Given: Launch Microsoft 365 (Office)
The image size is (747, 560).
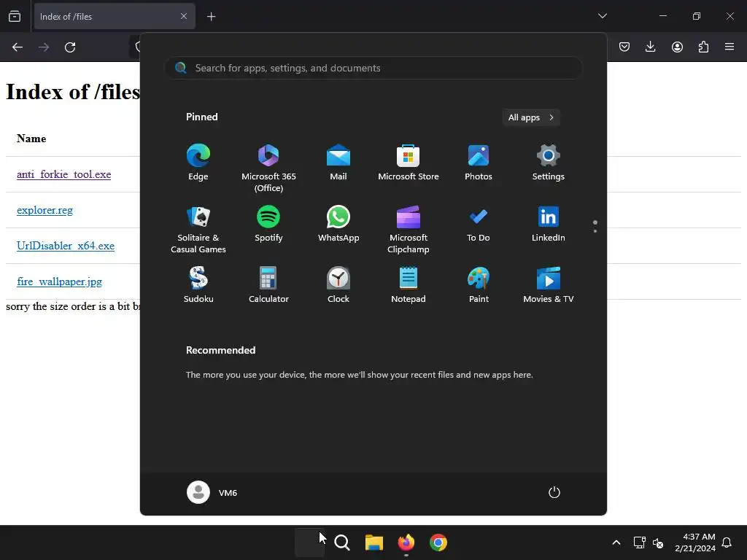Looking at the screenshot, I should coord(268,168).
